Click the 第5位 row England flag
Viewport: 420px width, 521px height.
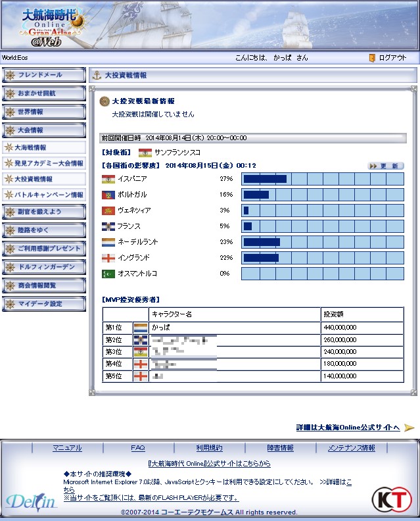tap(141, 376)
